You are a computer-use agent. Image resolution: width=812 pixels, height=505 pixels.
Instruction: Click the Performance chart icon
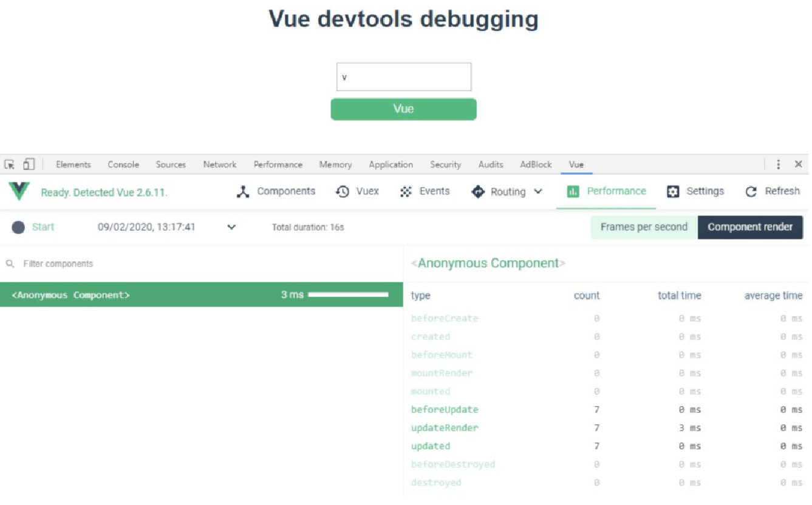573,192
